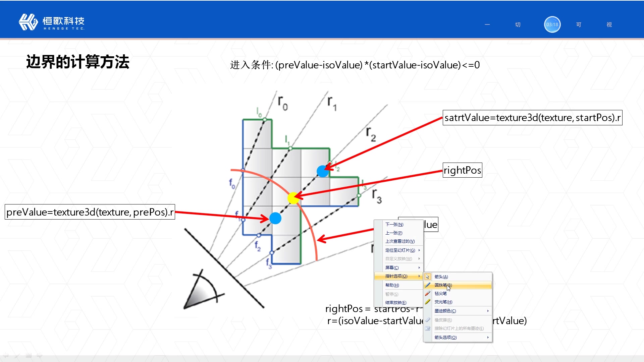Screen dimensions: 644x362
Task: Click the rightPos label box
Action: coord(462,170)
